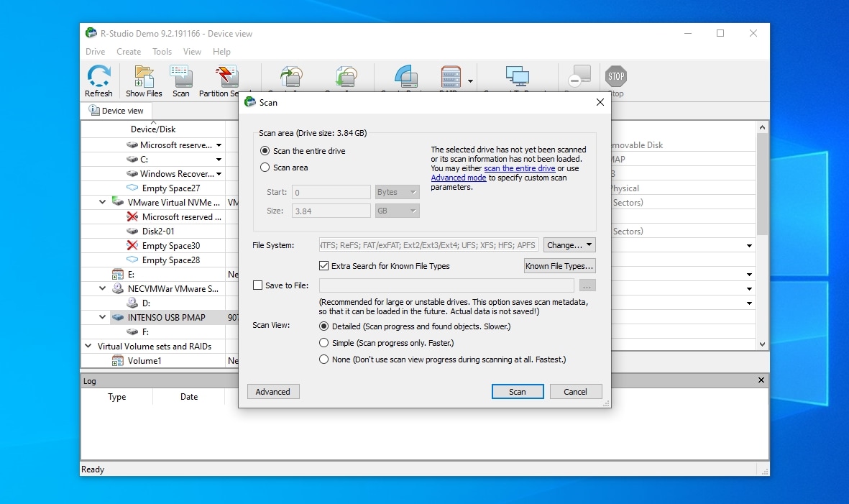The width and height of the screenshot is (849, 504).
Task: Click the Scan button in dialog
Action: click(518, 391)
